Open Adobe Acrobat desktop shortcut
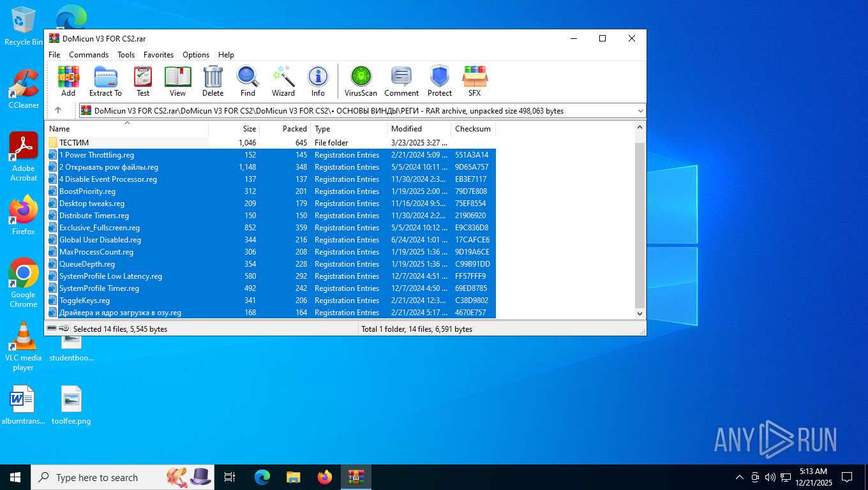 pyautogui.click(x=24, y=157)
